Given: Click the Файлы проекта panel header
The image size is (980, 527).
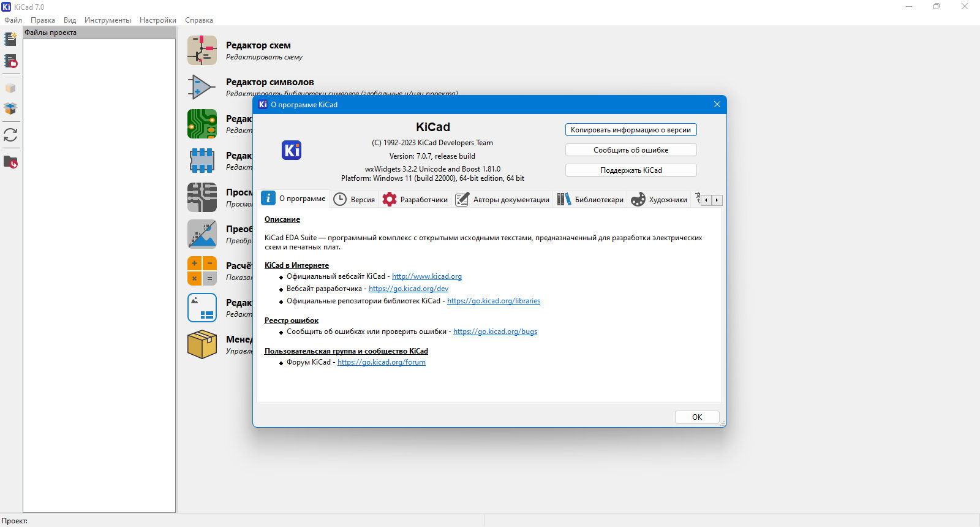Looking at the screenshot, I should click(99, 32).
